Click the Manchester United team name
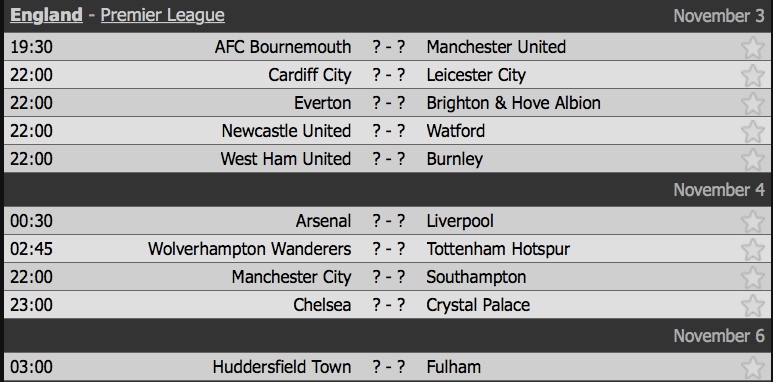Image resolution: width=773 pixels, height=382 pixels. [496, 47]
